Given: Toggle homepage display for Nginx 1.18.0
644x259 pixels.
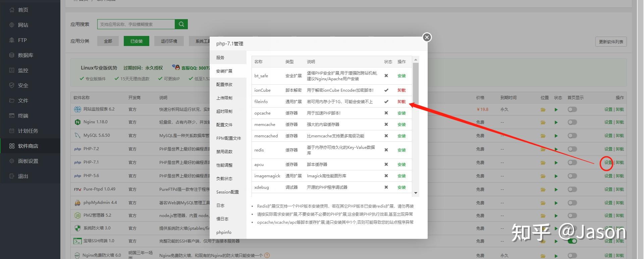Looking at the screenshot, I should click(572, 122).
